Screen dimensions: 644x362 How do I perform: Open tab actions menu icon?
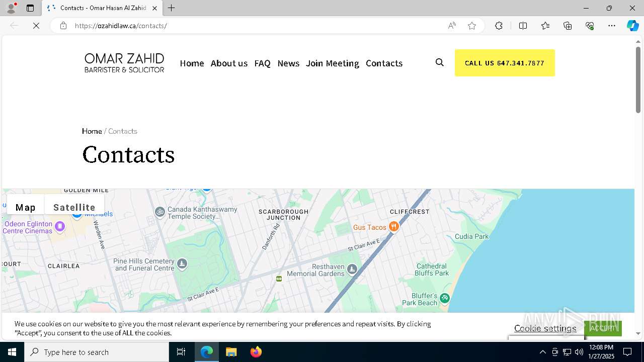pos(30,8)
